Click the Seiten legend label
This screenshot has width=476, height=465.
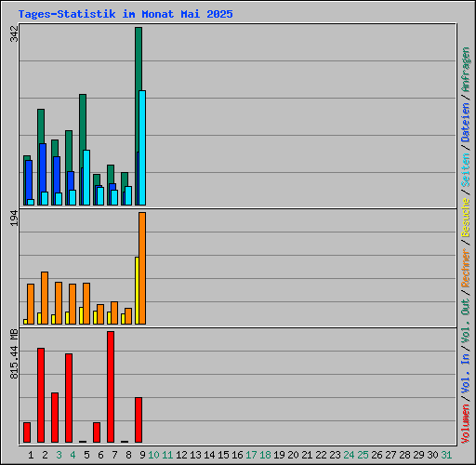coord(466,170)
